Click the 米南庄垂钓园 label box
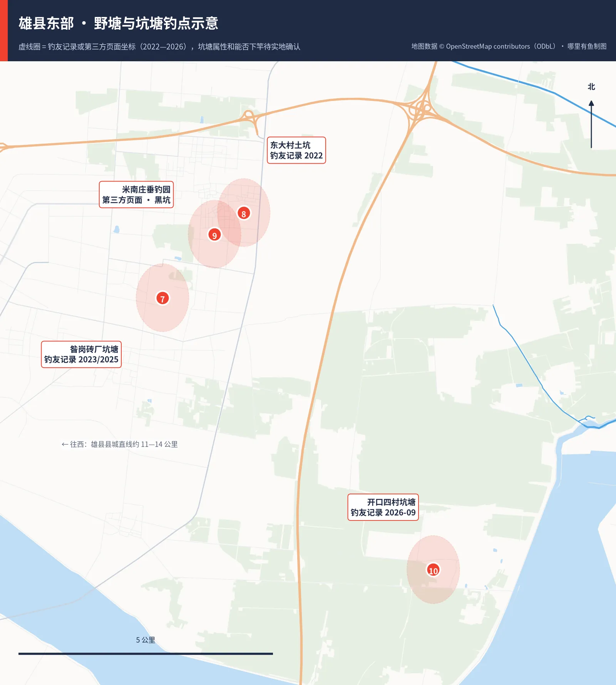This screenshot has width=616, height=685. [x=136, y=195]
